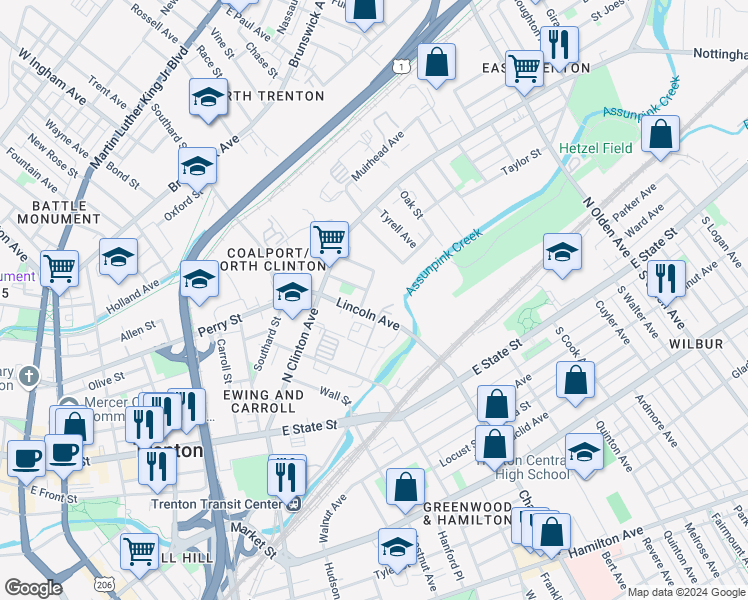The height and width of the screenshot is (600, 748).
Task: Select the grocery cart marker at Mill Hill
Action: 140,553
